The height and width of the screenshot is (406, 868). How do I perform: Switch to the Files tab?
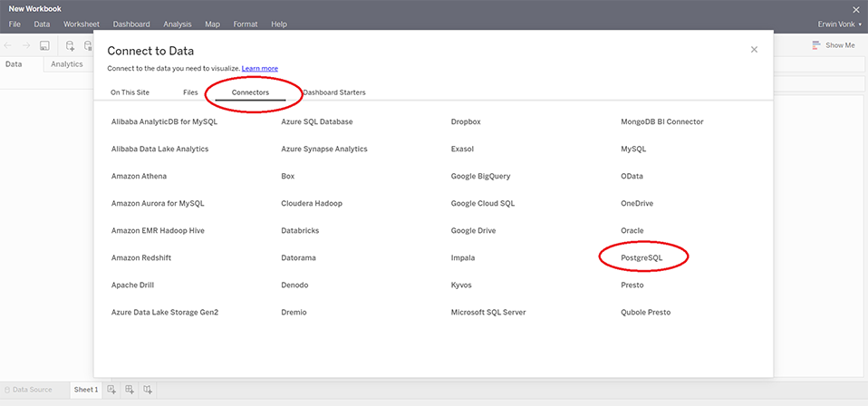pyautogui.click(x=190, y=92)
